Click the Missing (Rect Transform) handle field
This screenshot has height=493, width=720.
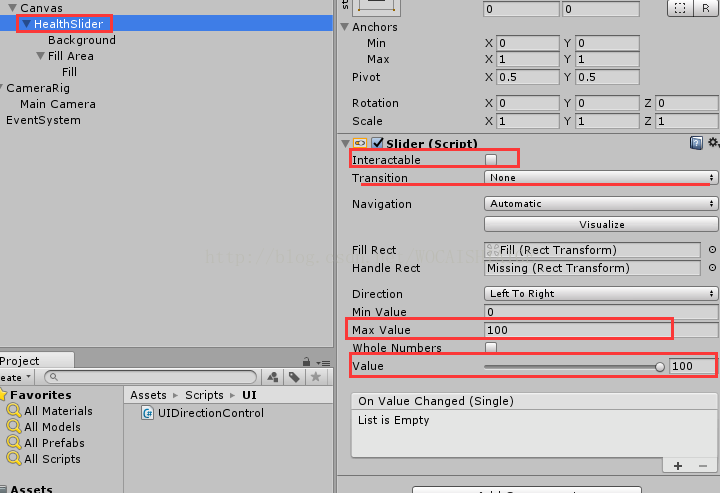coord(592,268)
